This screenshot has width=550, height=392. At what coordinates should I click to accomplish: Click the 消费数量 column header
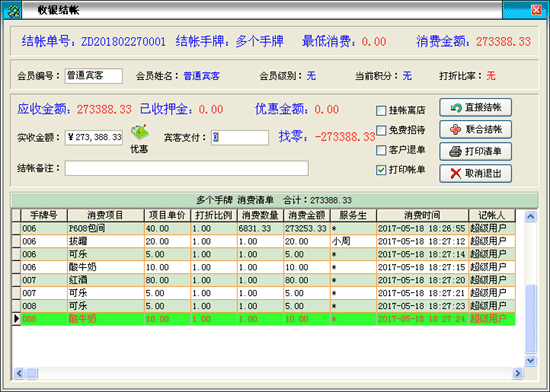coord(260,215)
